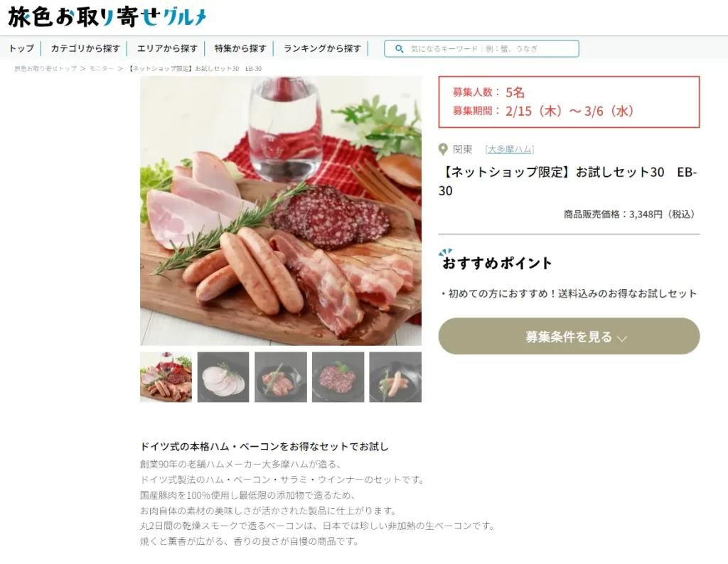Click the 関東 location pin icon

pos(443,149)
